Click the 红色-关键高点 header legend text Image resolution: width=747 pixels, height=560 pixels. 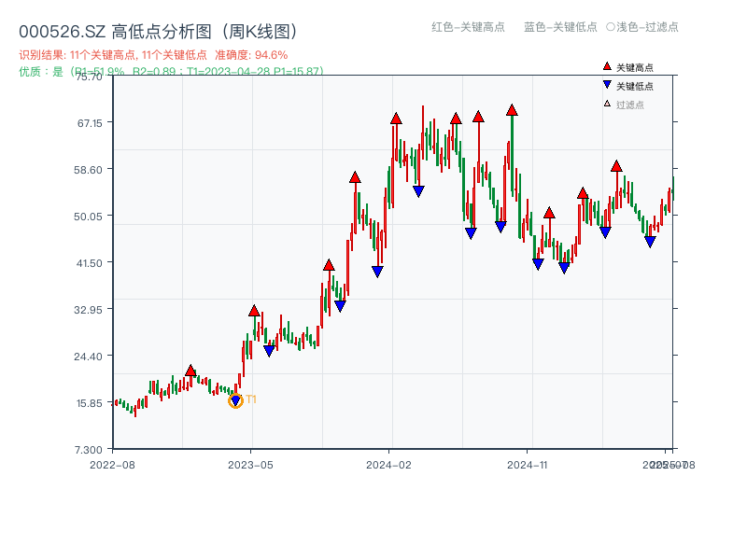(x=468, y=27)
